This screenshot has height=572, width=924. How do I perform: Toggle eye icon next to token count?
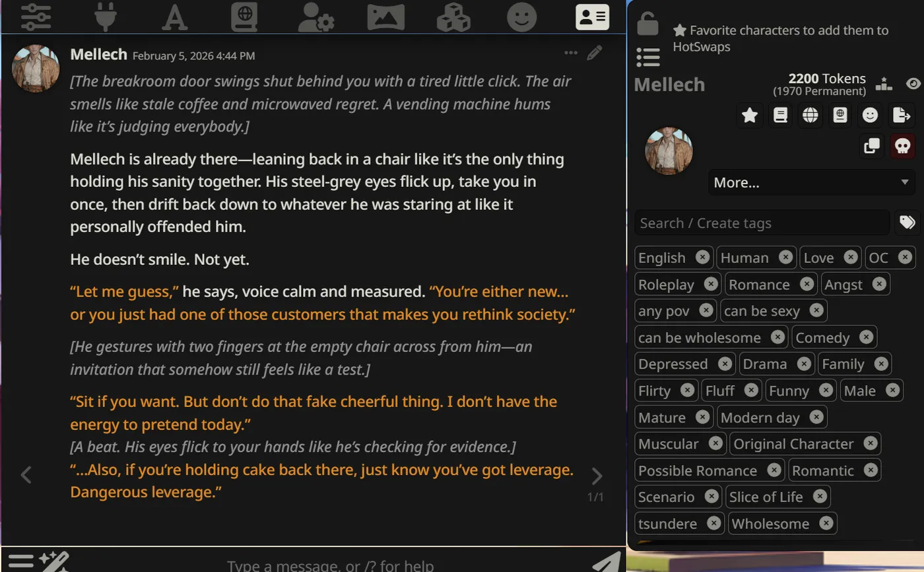click(x=913, y=84)
